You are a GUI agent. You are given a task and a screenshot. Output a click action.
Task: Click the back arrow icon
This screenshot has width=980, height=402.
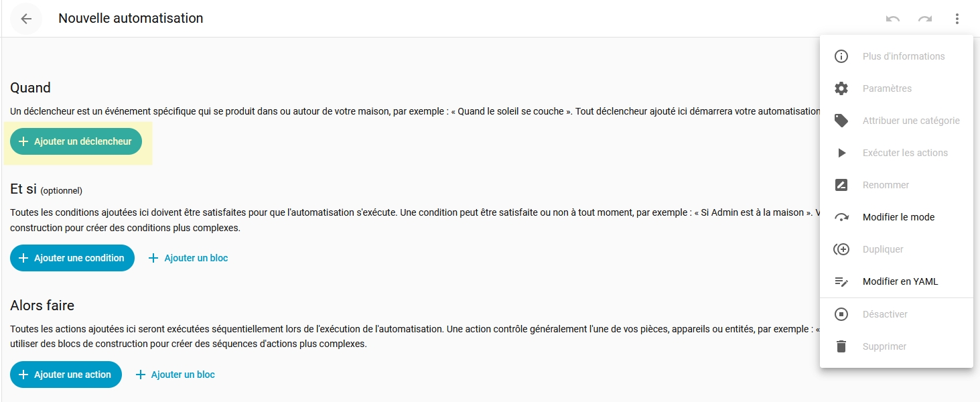coord(26,19)
